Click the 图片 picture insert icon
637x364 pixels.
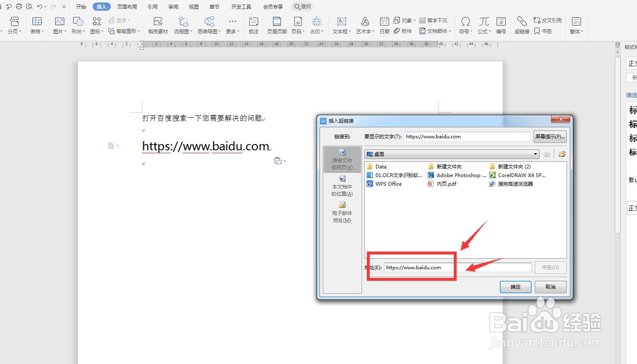click(59, 25)
